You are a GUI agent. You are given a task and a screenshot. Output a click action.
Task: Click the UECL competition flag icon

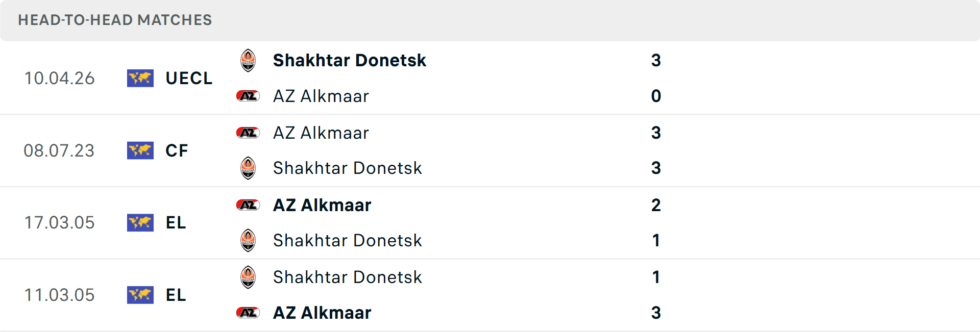coord(140,79)
